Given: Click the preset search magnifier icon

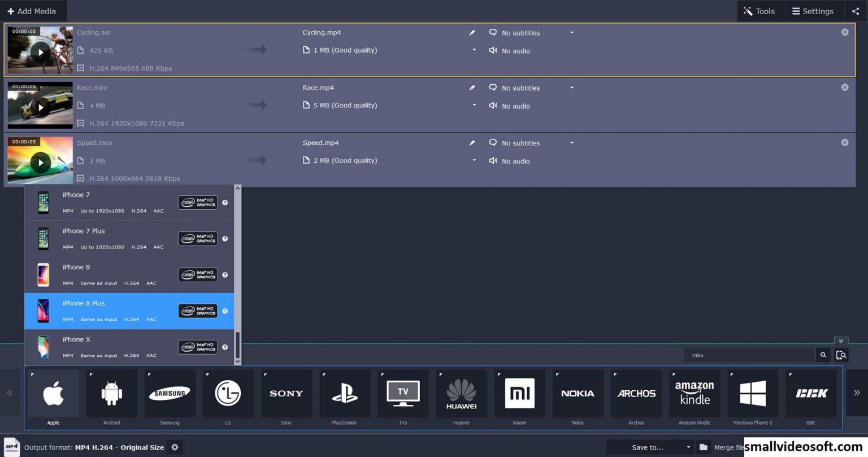Looking at the screenshot, I should coord(823,355).
